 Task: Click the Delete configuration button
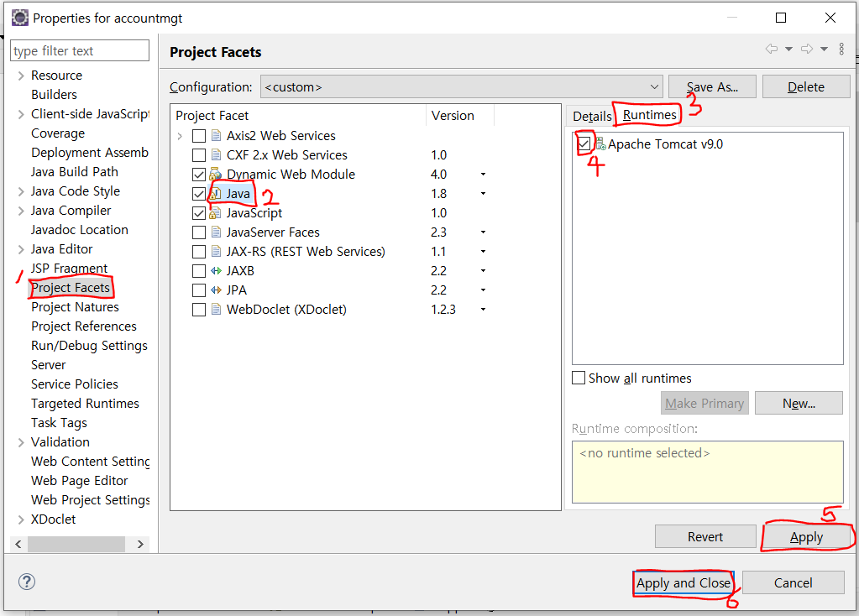806,86
